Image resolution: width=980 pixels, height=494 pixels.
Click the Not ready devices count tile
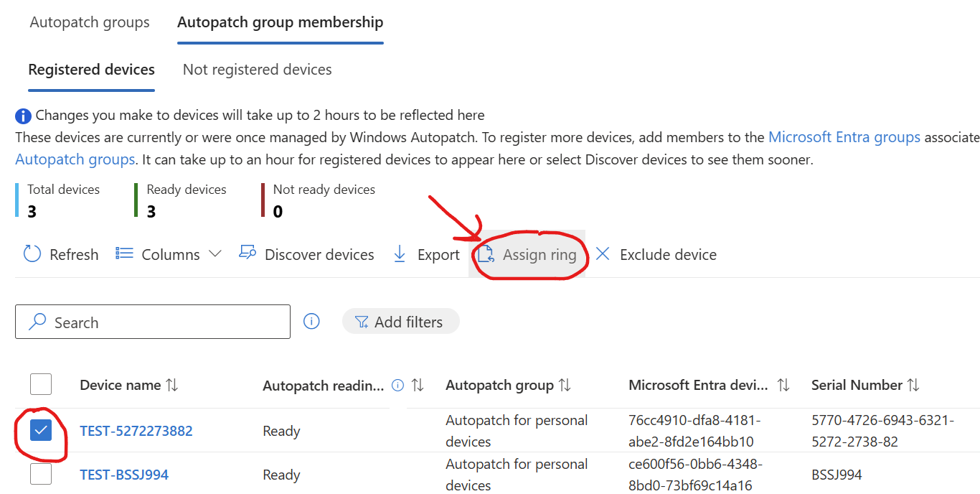(x=319, y=200)
